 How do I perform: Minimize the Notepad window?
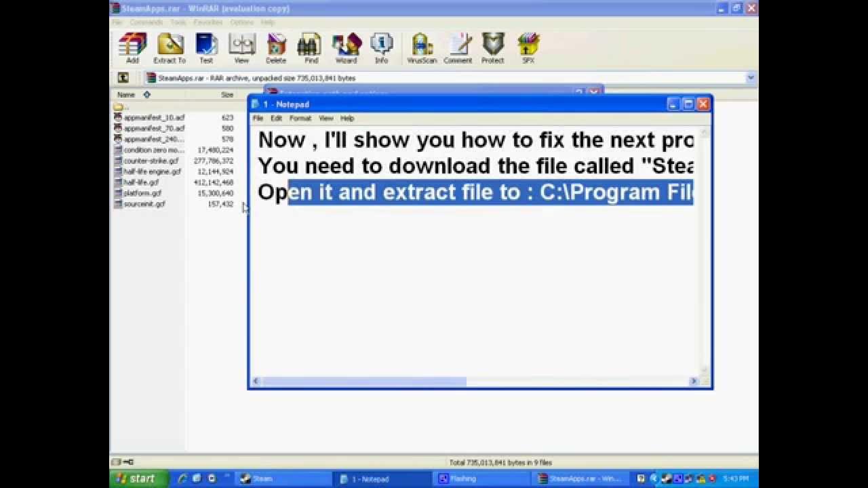click(x=673, y=104)
